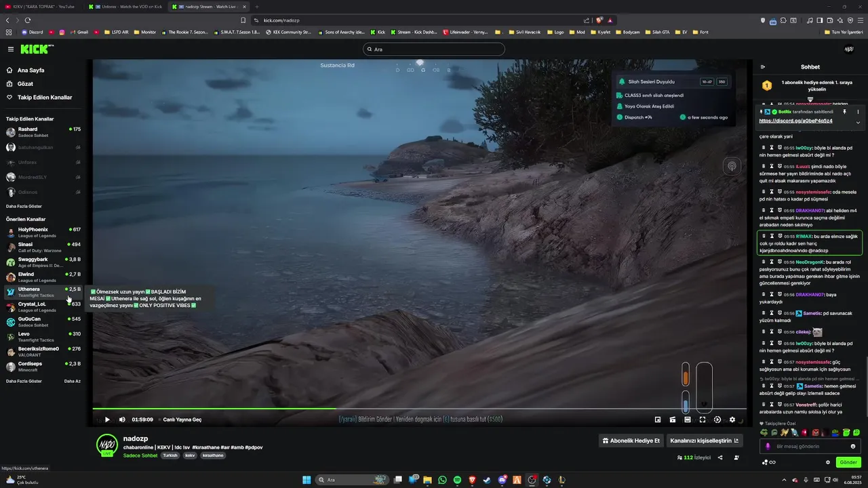Open chat settings gear icon
Screen dimensions: 868x488
pos(828,462)
